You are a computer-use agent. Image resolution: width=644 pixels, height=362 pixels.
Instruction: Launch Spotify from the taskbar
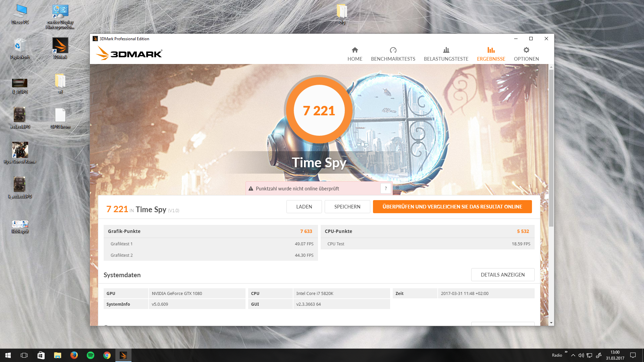[91, 355]
